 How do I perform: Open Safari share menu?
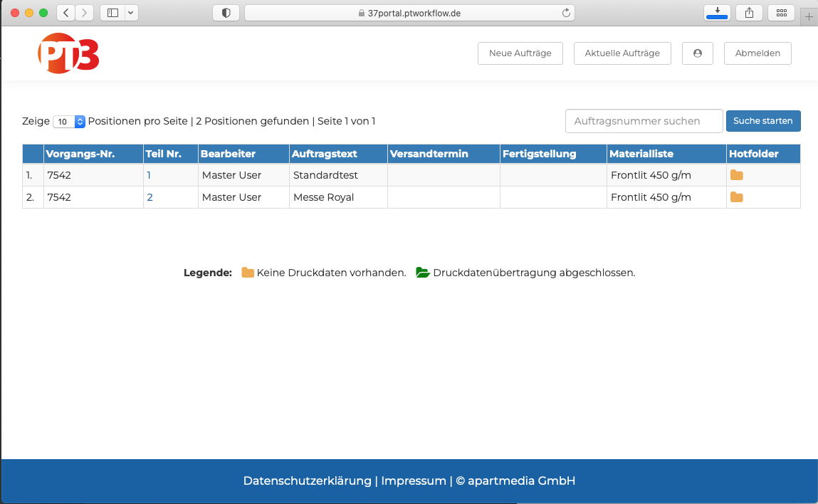tap(749, 13)
